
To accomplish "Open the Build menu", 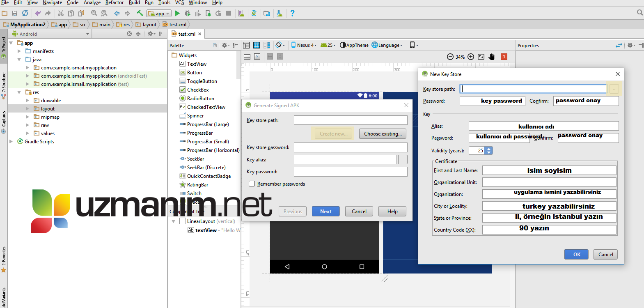I will [134, 2].
